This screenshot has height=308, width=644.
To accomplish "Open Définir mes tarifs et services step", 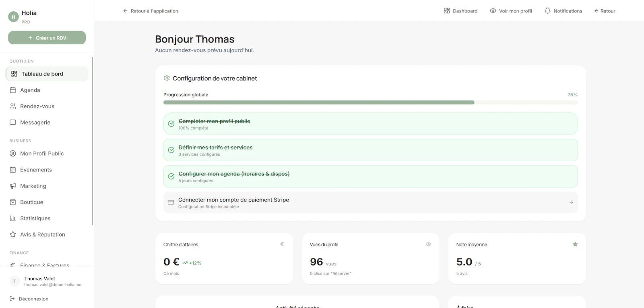I will pos(371,150).
